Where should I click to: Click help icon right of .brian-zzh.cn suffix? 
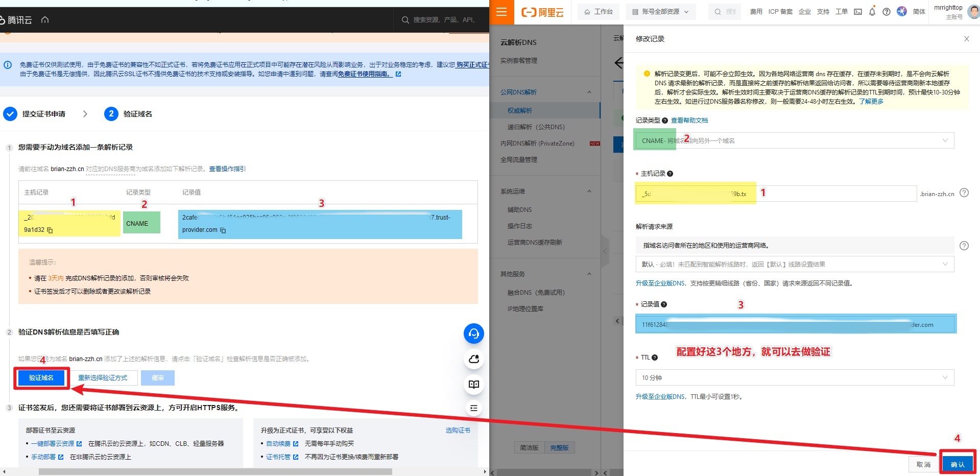(964, 193)
